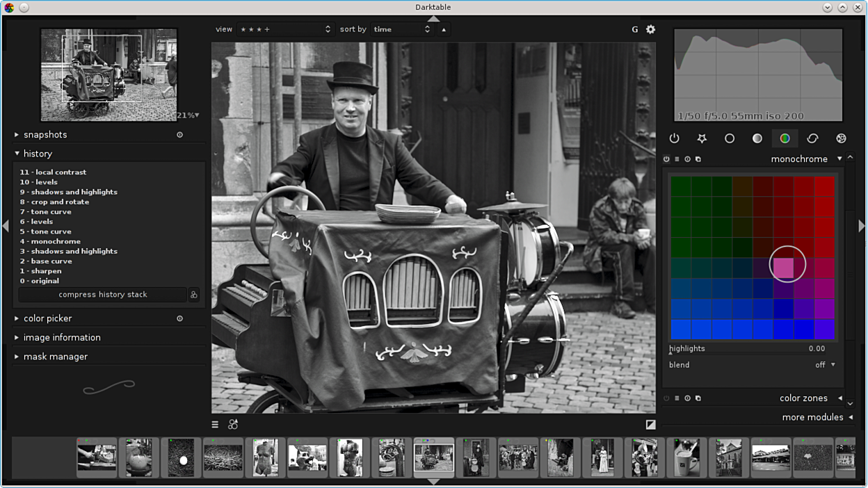Select history item 9 shadows and highlights
This screenshot has height=488, width=868.
pyautogui.click(x=68, y=192)
